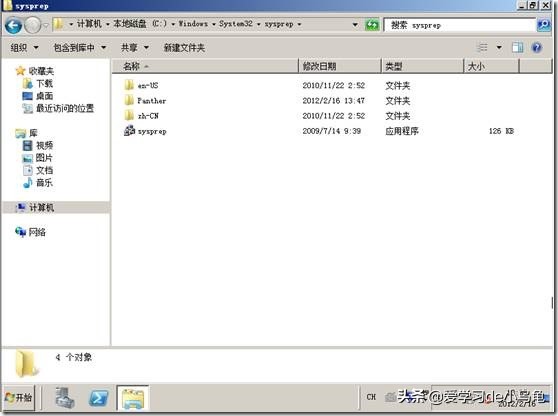Sort by the 大小 column header

pyautogui.click(x=491, y=66)
